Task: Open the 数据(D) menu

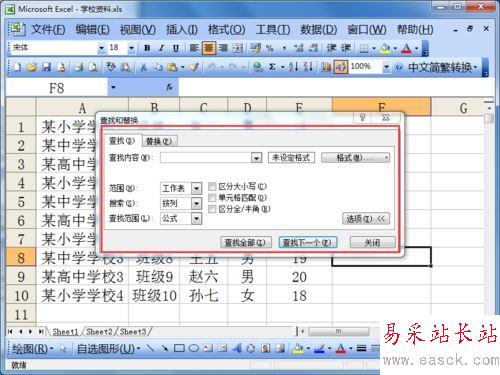Action: click(319, 30)
